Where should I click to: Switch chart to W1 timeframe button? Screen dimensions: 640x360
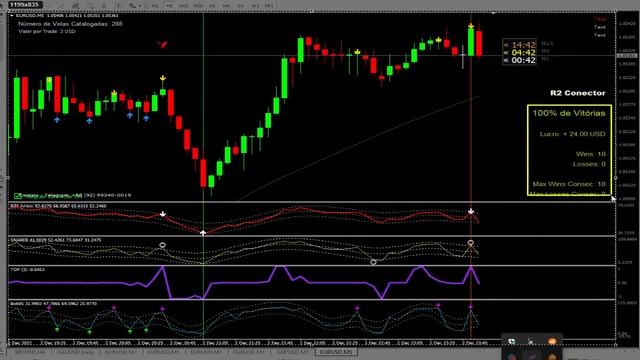(x=255, y=6)
